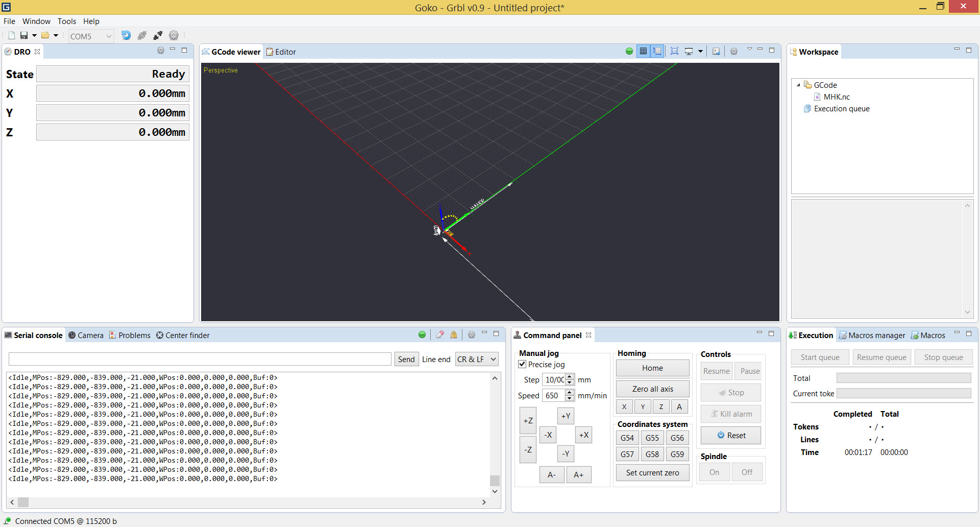Image resolution: width=980 pixels, height=527 pixels.
Task: Click the black disconnect plug icon
Action: [158, 35]
